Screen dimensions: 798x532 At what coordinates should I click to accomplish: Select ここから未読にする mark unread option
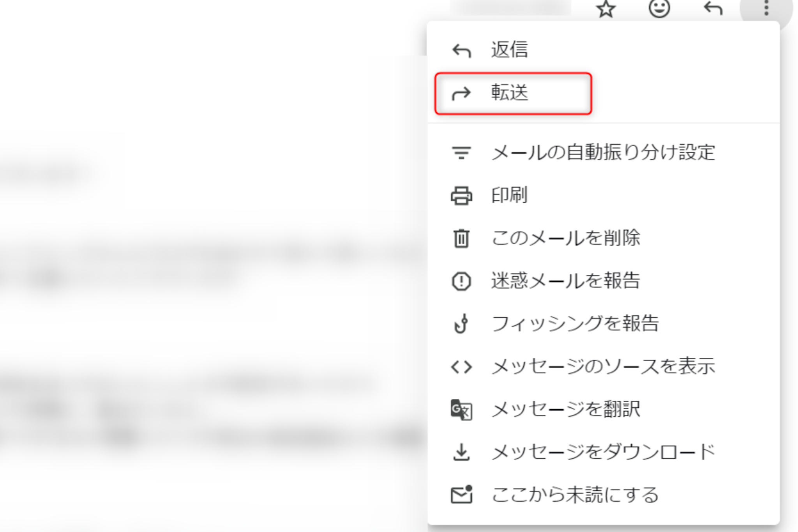pyautogui.click(x=575, y=495)
